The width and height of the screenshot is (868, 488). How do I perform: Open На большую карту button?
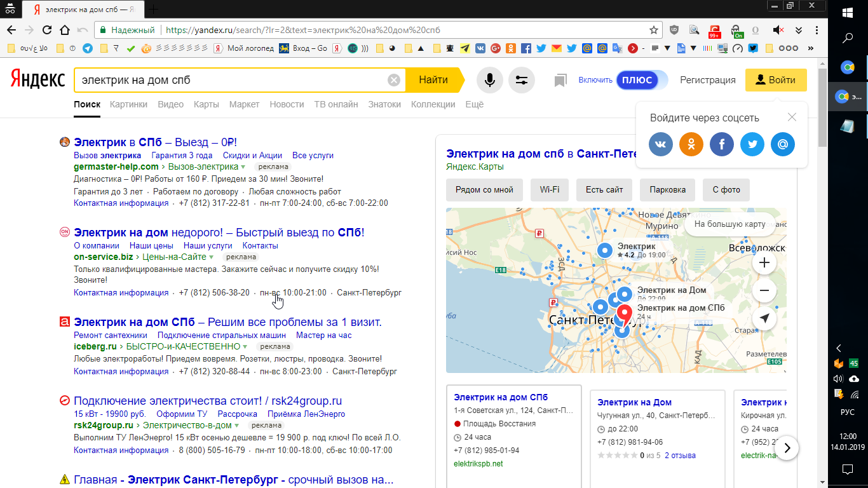(x=730, y=224)
